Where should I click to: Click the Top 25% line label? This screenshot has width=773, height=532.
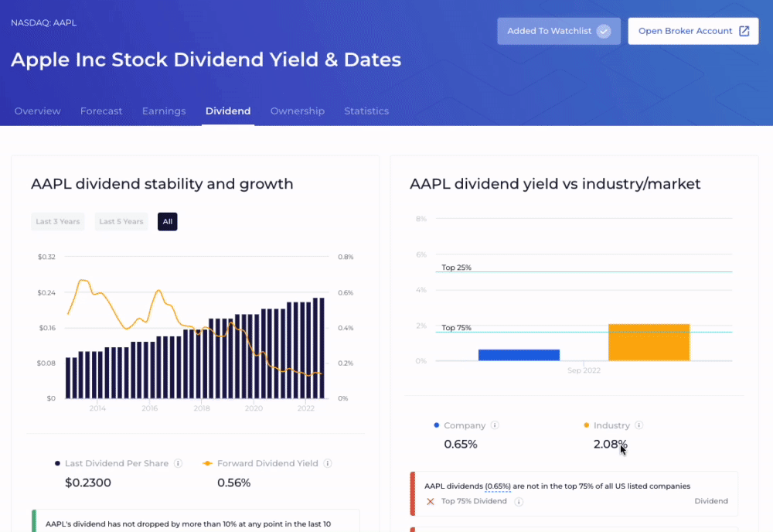457,268
